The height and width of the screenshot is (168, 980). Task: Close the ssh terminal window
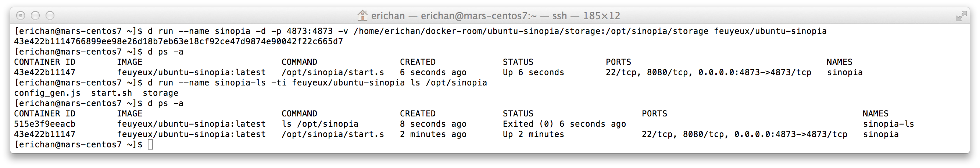[21, 15]
